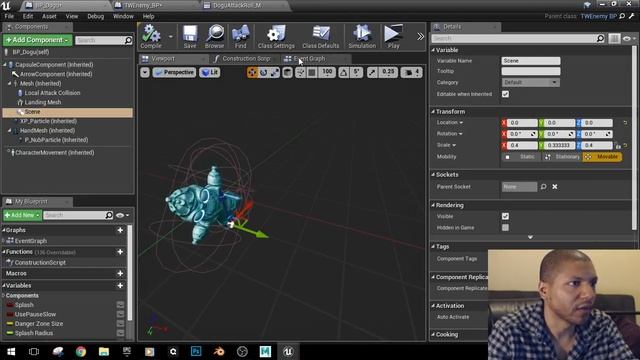Select the scale gizmo tool in viewport
Screen dimensions: 640x360
coord(275,72)
